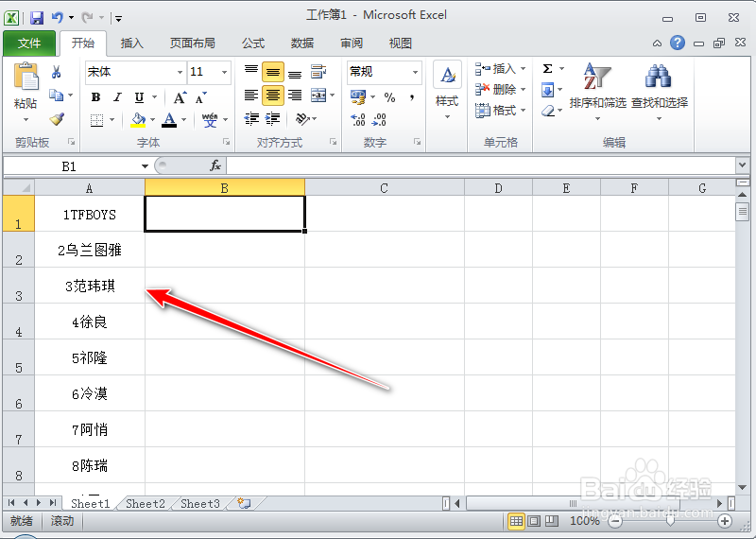
Task: Click the Undo arrow icon
Action: (58, 18)
